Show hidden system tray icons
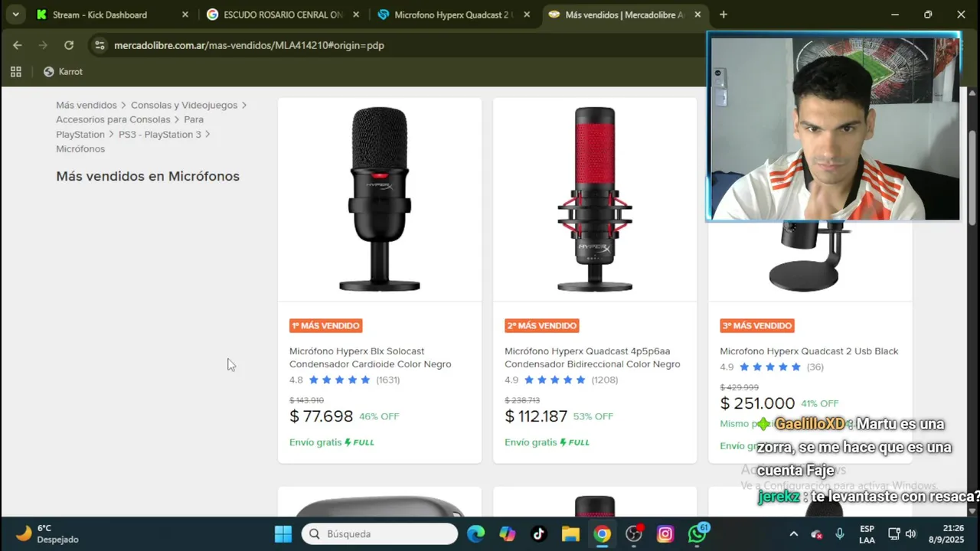Screen dimensions: 980x551 click(793, 533)
